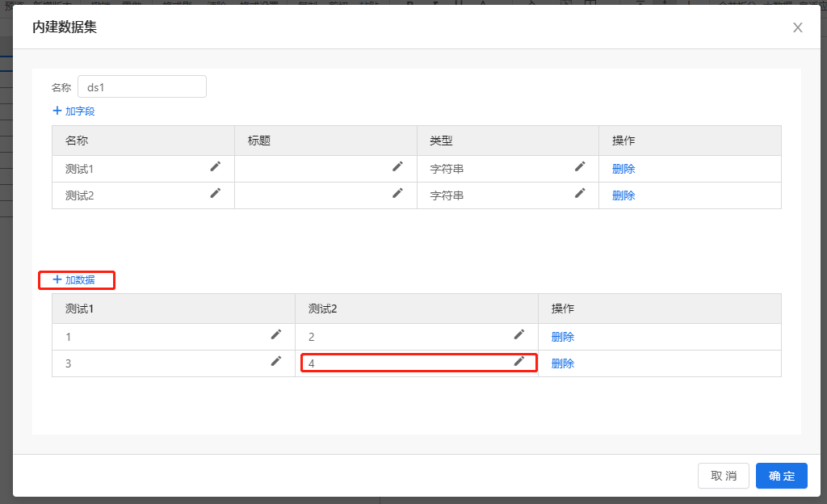This screenshot has width=827, height=504.
Task: Click the 加字段 add field link
Action: (x=73, y=111)
